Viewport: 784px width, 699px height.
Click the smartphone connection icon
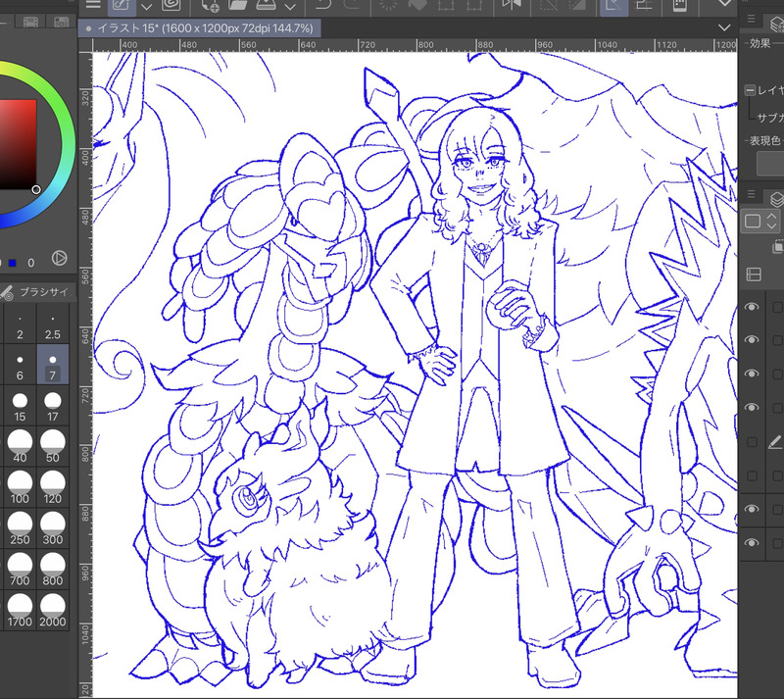[679, 5]
